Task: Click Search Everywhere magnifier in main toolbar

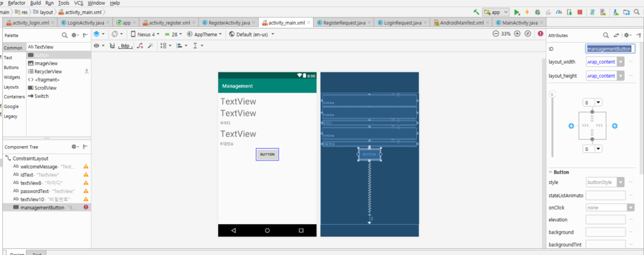Action: pyautogui.click(x=636, y=12)
